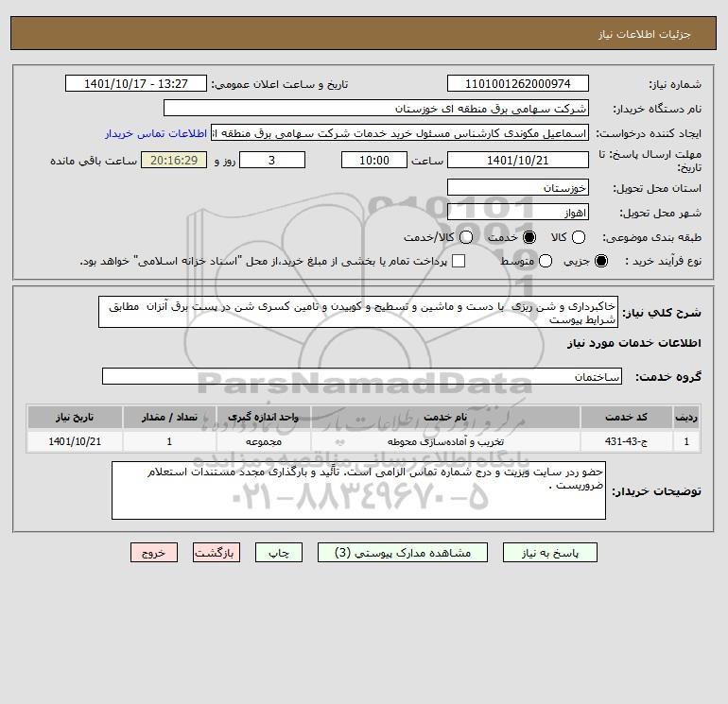Click the تعداد / مقدار column header
This screenshot has height=704, width=728.
point(169,417)
